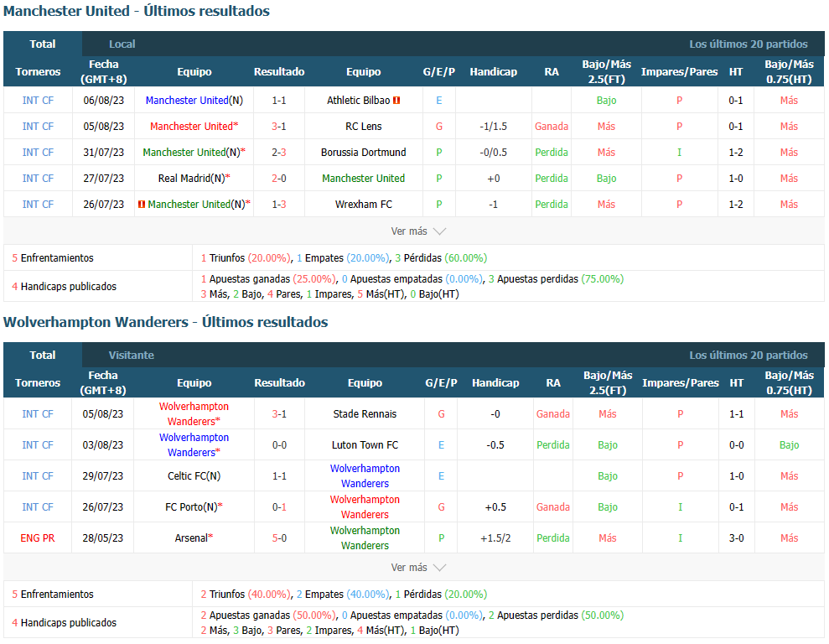829x644 pixels.
Task: Click 4 Handicaps publicados in Manchester United summary
Action: (64, 287)
